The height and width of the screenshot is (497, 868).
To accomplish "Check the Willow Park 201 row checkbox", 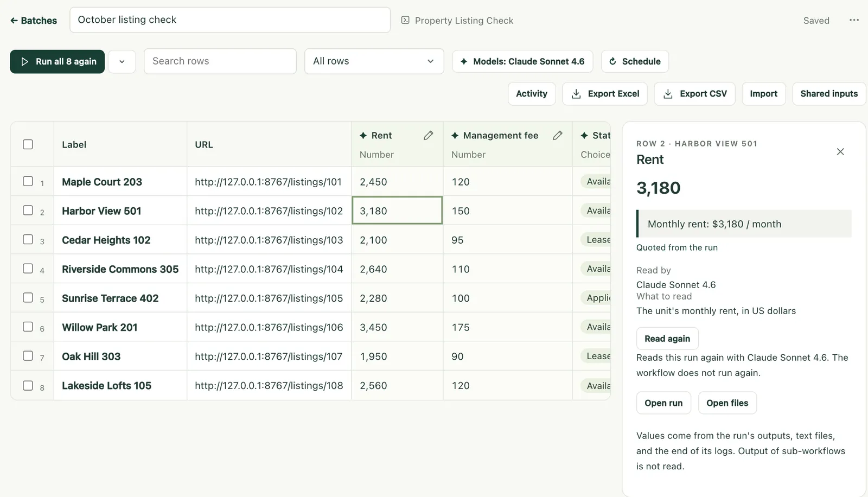I will click(x=28, y=327).
